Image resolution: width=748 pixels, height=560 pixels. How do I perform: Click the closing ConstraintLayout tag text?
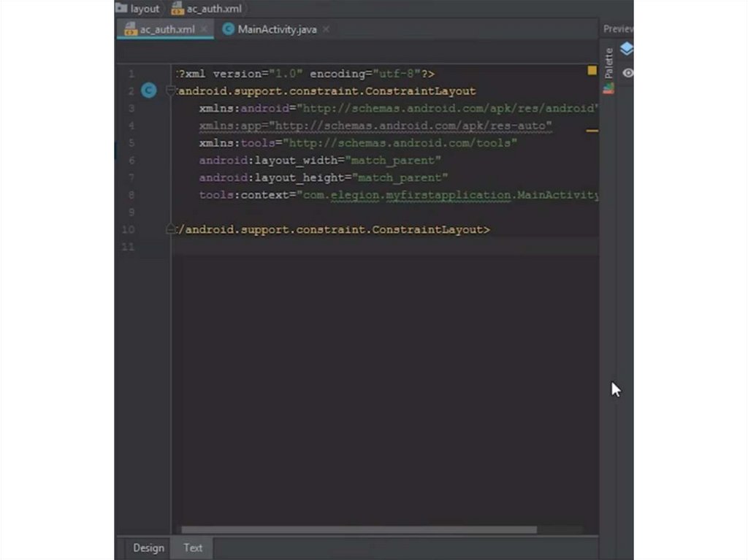point(333,230)
